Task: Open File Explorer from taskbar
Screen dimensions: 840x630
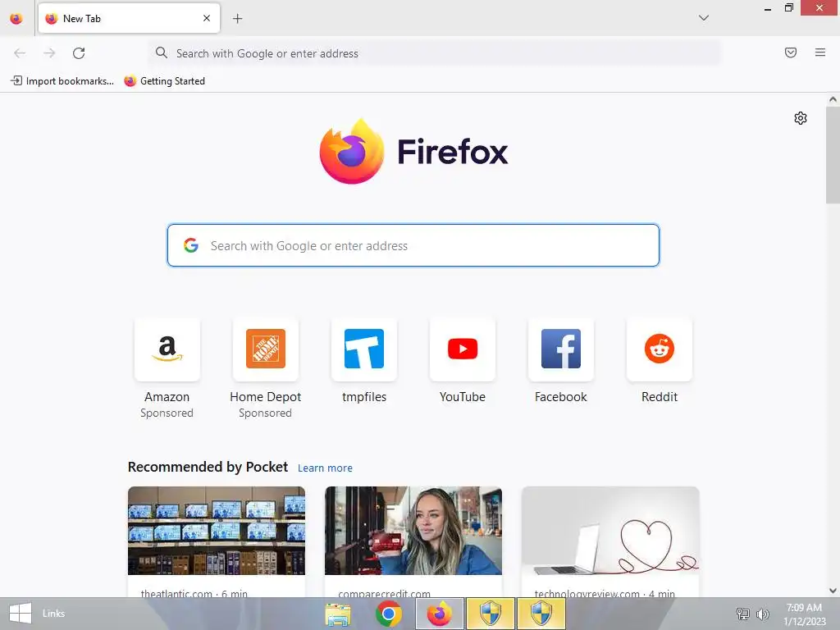Action: click(x=338, y=614)
